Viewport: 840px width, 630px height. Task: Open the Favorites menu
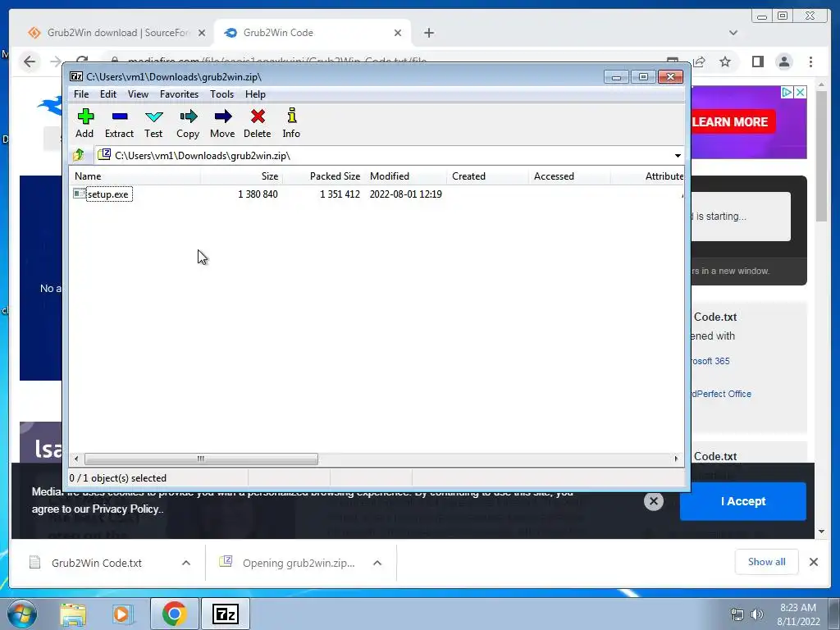click(179, 94)
